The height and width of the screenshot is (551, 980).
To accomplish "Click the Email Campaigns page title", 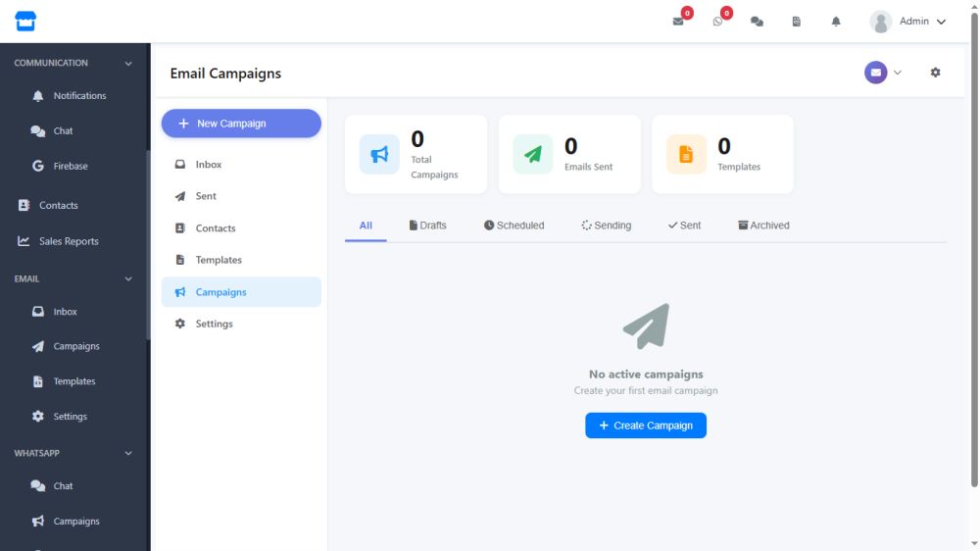I will (x=225, y=74).
